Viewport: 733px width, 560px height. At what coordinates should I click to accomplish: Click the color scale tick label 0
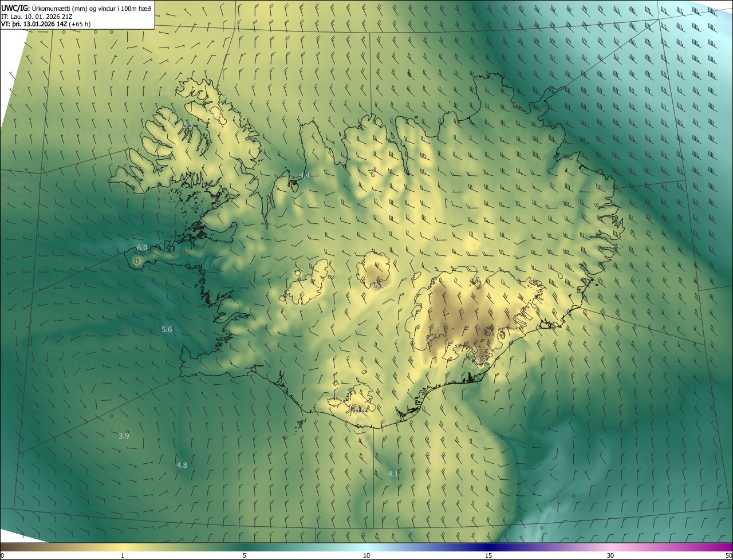coord(2,555)
